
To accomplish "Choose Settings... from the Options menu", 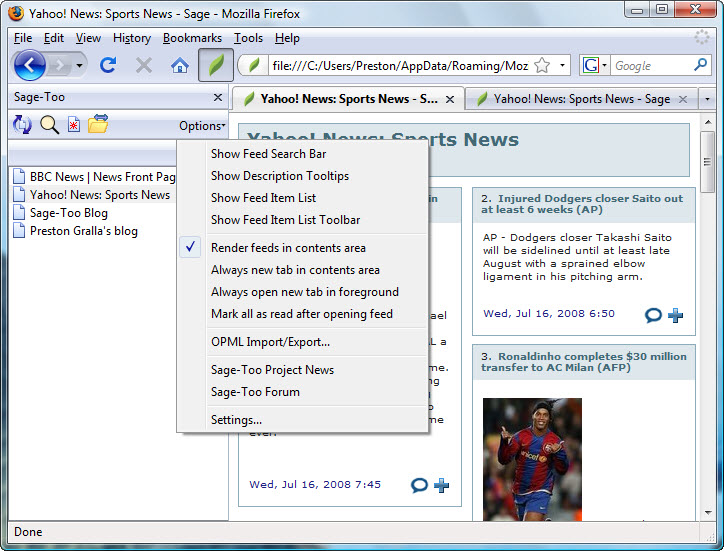I will point(236,420).
